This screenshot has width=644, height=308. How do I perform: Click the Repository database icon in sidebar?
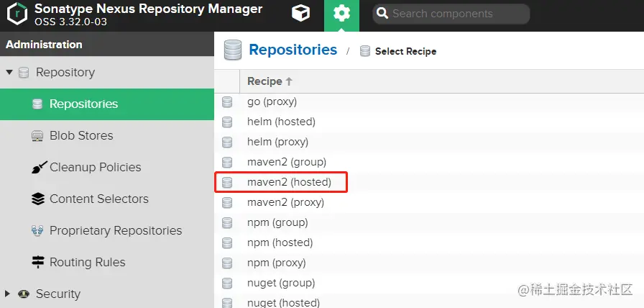point(24,73)
